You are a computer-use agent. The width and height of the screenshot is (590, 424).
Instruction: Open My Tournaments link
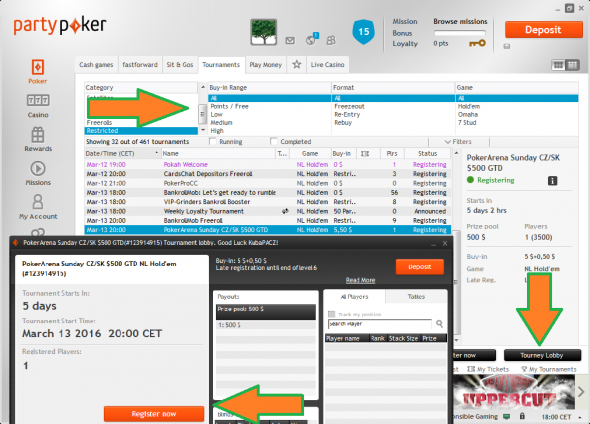[549, 369]
